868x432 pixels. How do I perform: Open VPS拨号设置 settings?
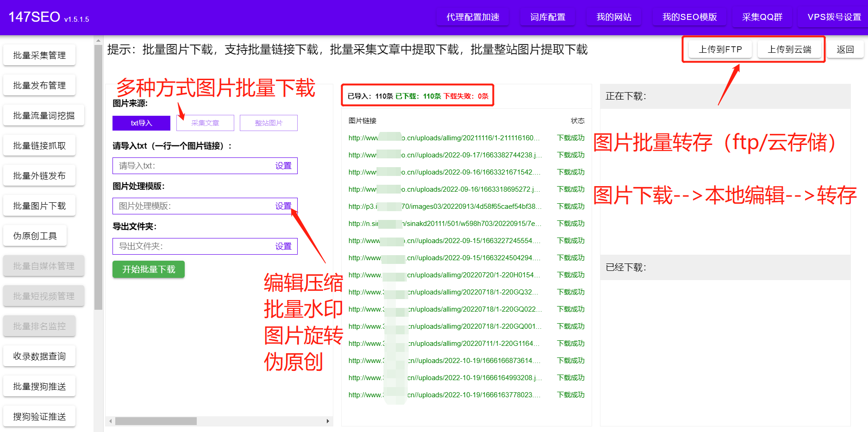[834, 17]
